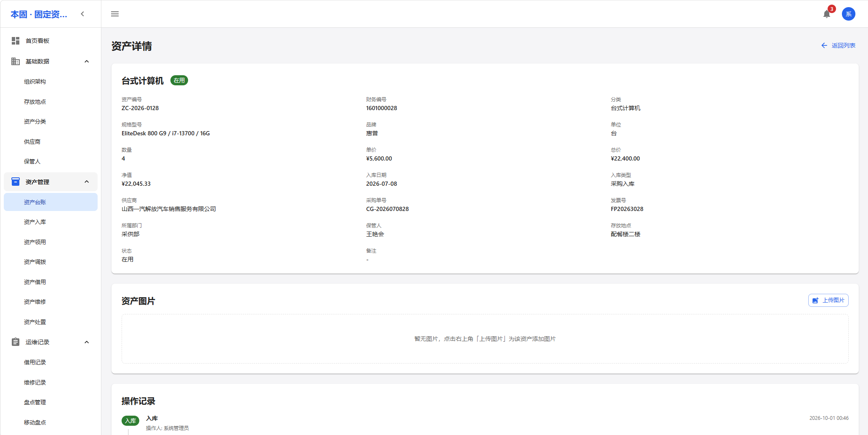The height and width of the screenshot is (435, 868).
Task: Open 资产借用 menu item
Action: click(x=50, y=282)
